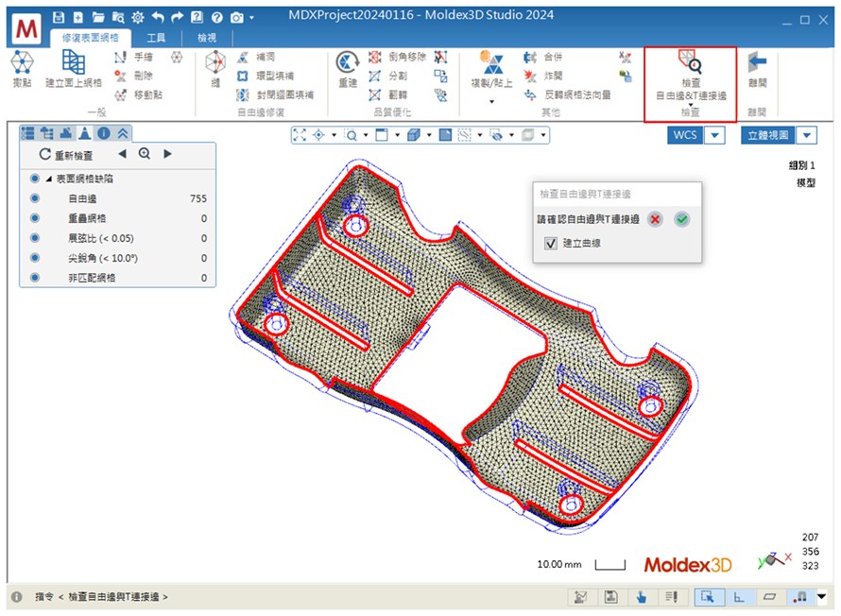This screenshot has width=841, height=616.
Task: Click the 離開 exit icon
Action: coord(757,69)
